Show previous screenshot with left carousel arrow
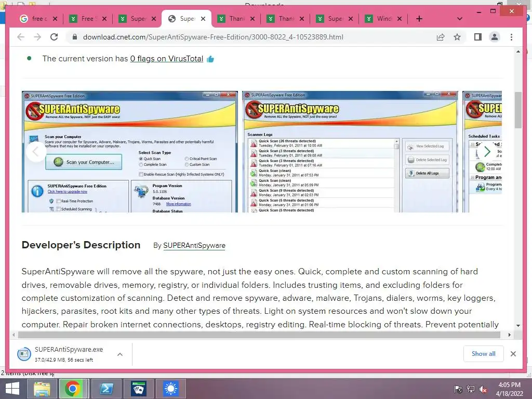Viewport: 532px width, 399px height. pyautogui.click(x=36, y=152)
